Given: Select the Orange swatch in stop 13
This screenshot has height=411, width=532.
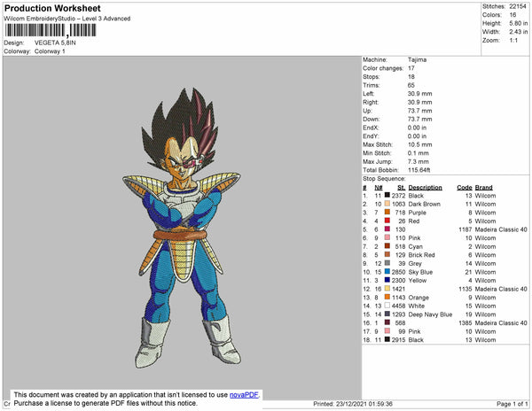Looking at the screenshot, I should (387, 297).
